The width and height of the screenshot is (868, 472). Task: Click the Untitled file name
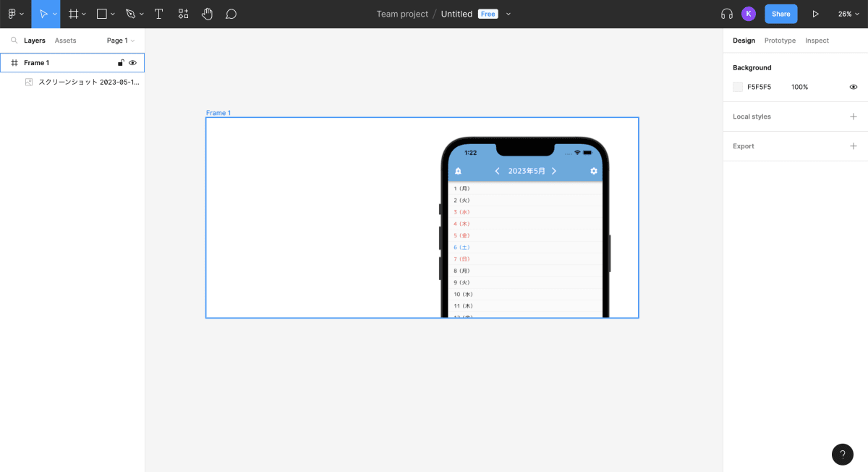click(x=456, y=14)
